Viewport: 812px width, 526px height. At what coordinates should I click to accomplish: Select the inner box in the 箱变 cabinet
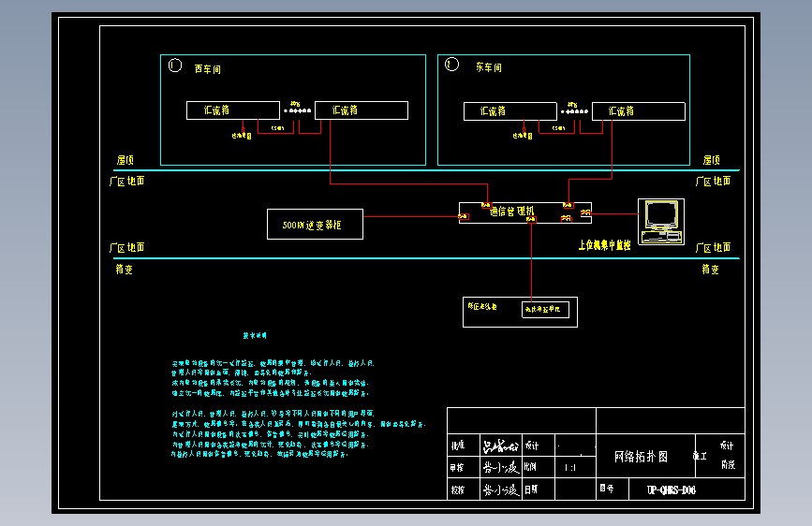click(x=545, y=310)
